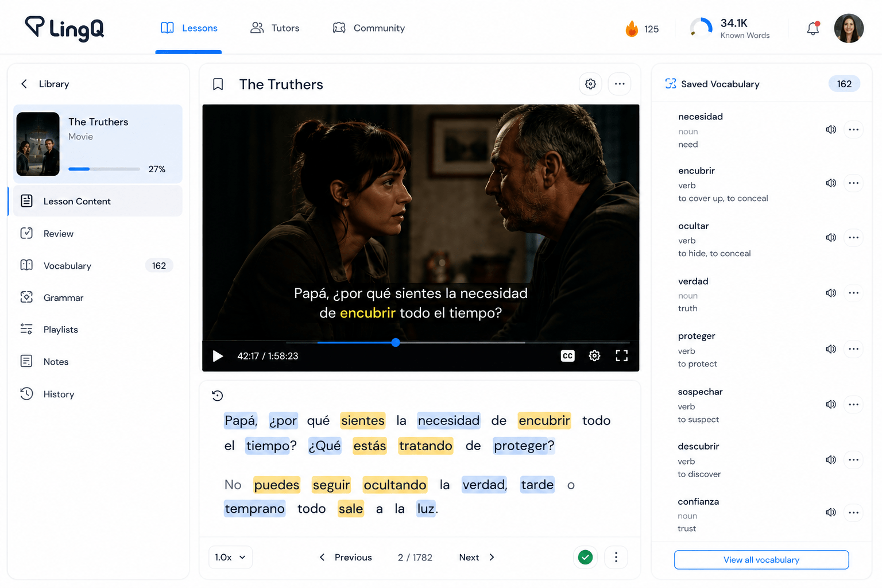Bookmark The Truthers lesson

(x=218, y=84)
